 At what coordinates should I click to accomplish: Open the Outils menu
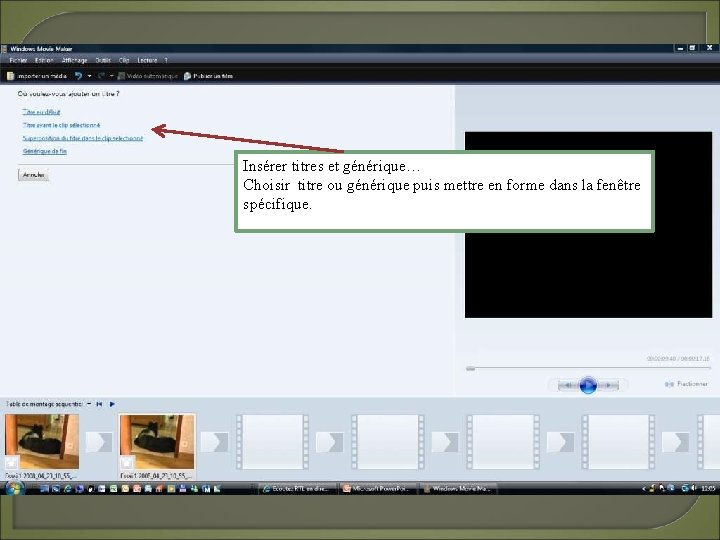(x=103, y=60)
